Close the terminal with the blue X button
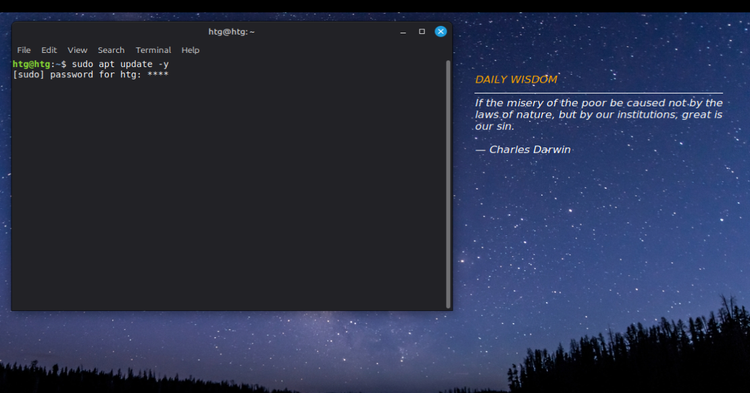750x393 pixels. coord(441,32)
